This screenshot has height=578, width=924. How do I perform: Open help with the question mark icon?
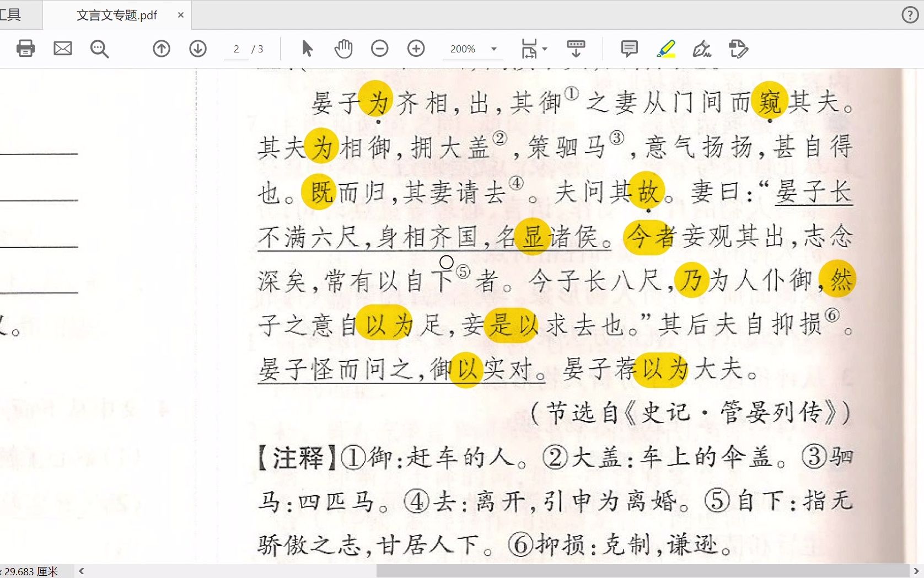pos(910,15)
